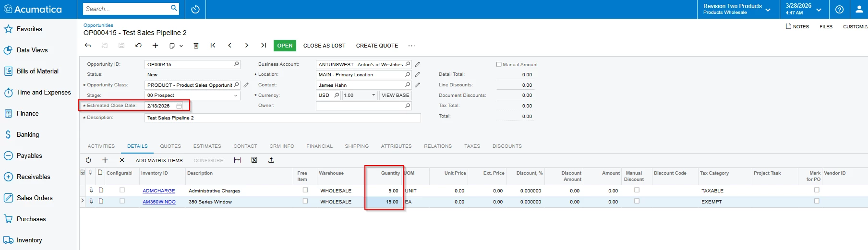Fit columns to width in details grid

237,160
